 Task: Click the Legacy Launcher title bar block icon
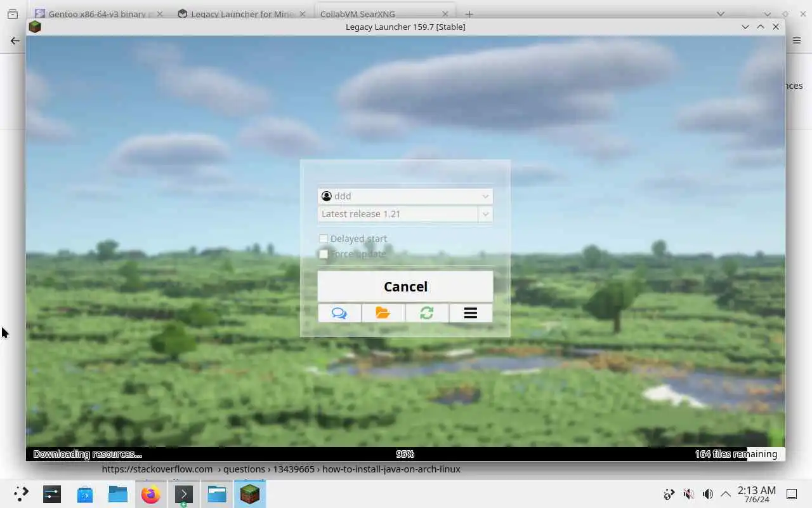tap(35, 27)
